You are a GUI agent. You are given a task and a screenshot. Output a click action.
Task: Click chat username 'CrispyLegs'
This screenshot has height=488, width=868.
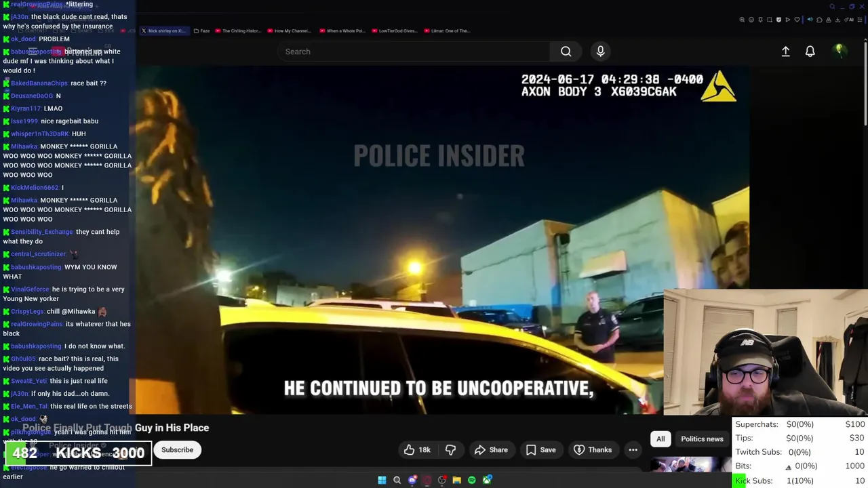point(27,312)
